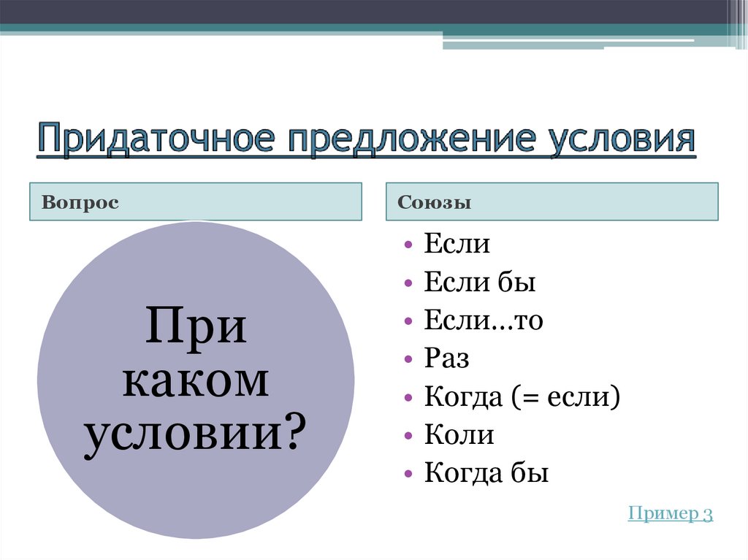Click the bullet item "Раз"
Viewport: 748px width, 560px height.
coord(447,358)
